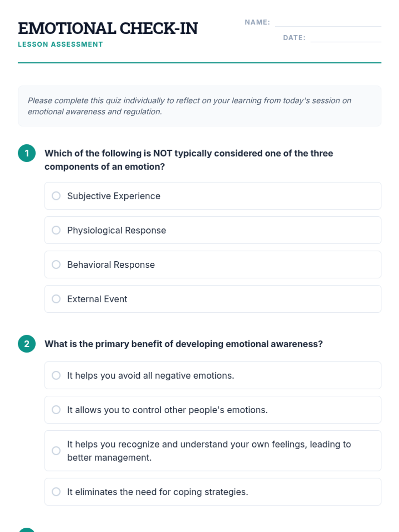Click the quiz instructions box
Image resolution: width=399 pixels, height=532 pixels.
coord(199,106)
